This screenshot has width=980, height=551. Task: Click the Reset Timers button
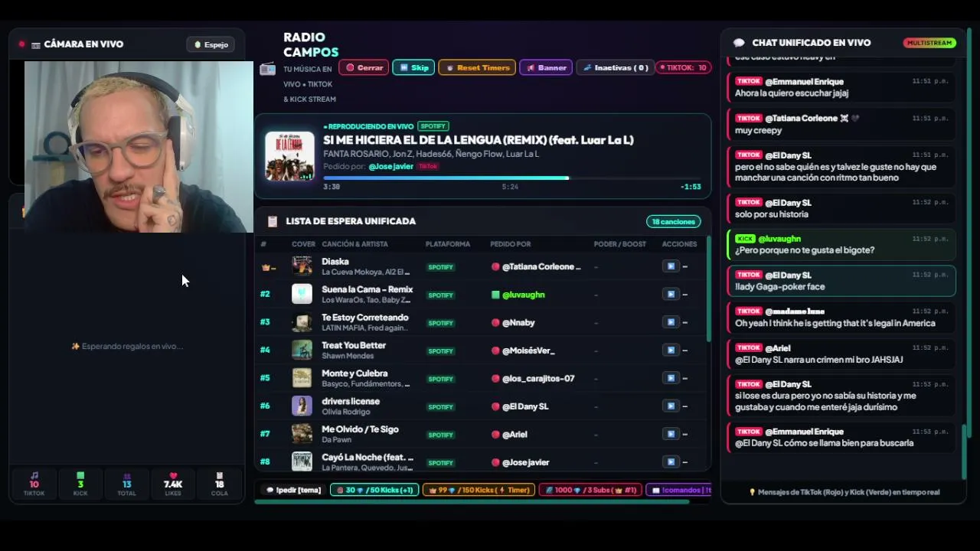[x=477, y=67]
